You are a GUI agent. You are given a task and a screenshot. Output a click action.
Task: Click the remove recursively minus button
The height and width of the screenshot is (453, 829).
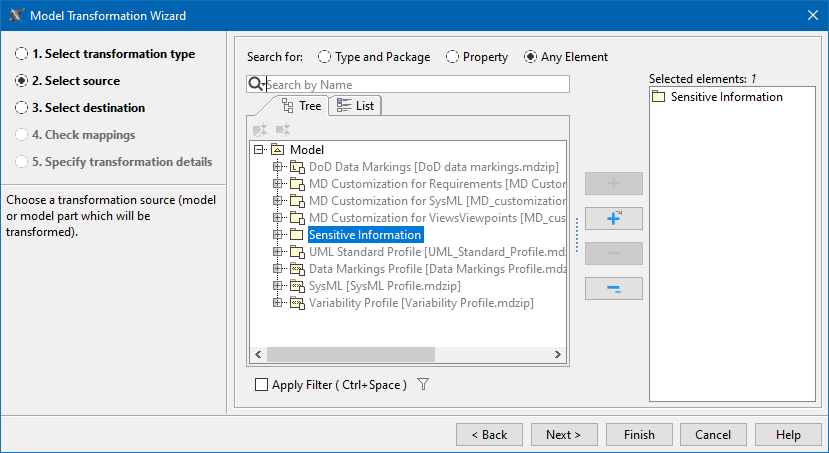(613, 289)
